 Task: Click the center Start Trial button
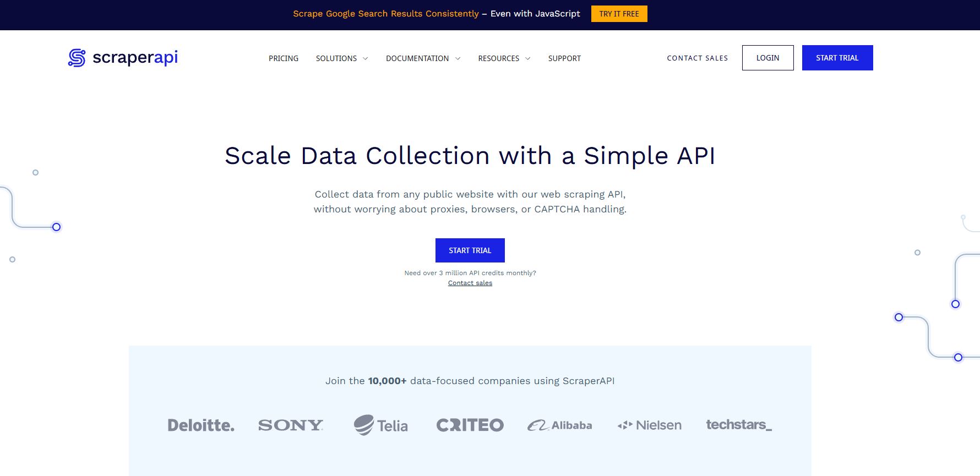[x=470, y=250]
